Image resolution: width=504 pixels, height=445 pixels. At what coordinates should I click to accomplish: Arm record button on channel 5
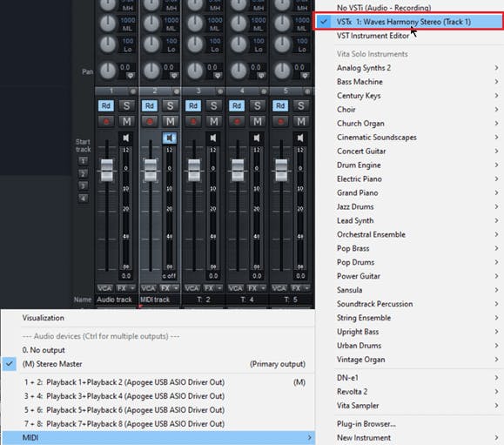[280, 122]
